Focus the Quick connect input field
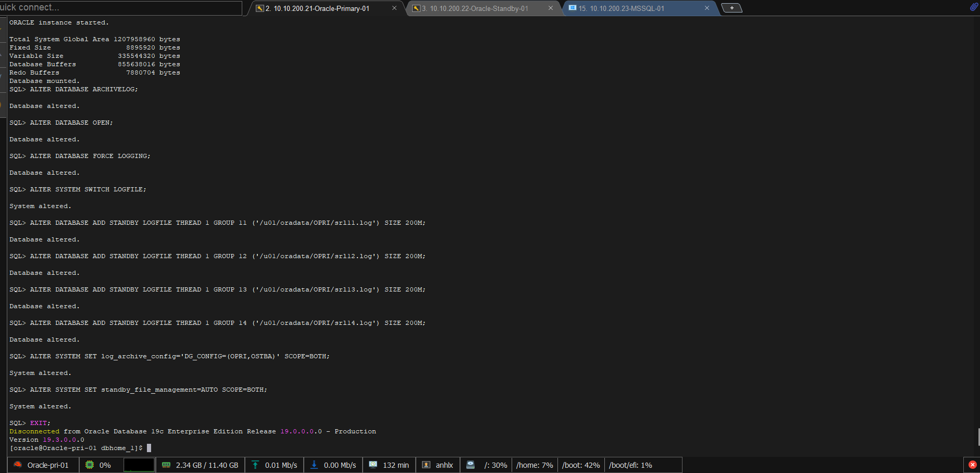Screen dimensions: 980x473 [x=121, y=8]
